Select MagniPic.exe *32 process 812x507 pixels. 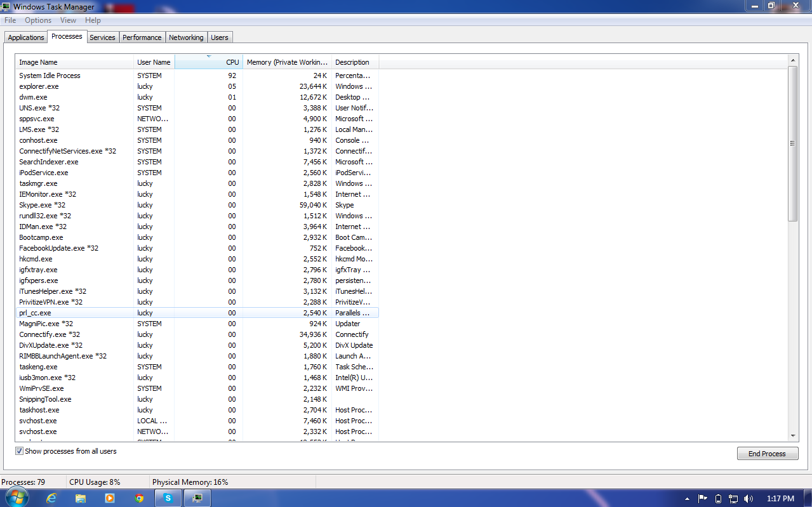[x=197, y=324]
